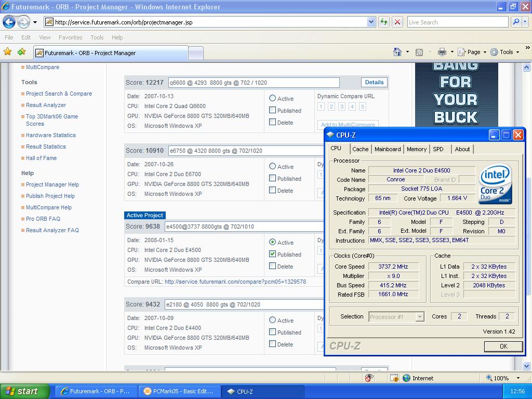Click the Live Search magnifier icon
The image size is (532, 399).
tap(516, 22)
